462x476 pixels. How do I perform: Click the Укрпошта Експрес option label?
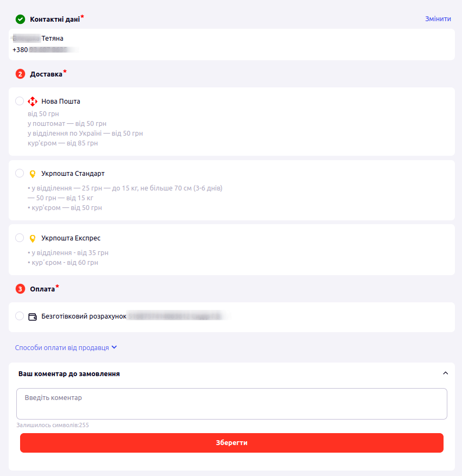pos(71,238)
